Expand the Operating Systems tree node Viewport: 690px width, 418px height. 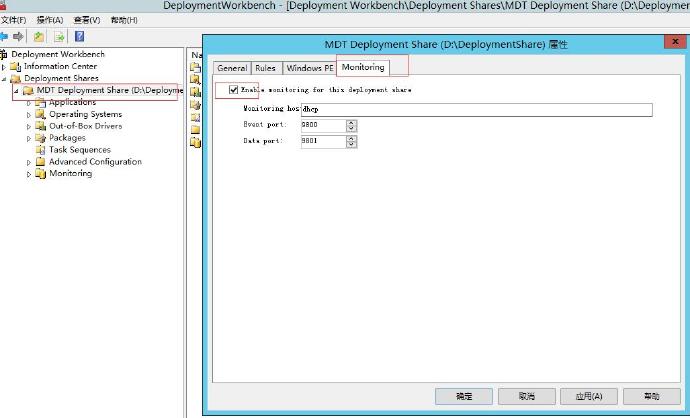pyautogui.click(x=29, y=115)
